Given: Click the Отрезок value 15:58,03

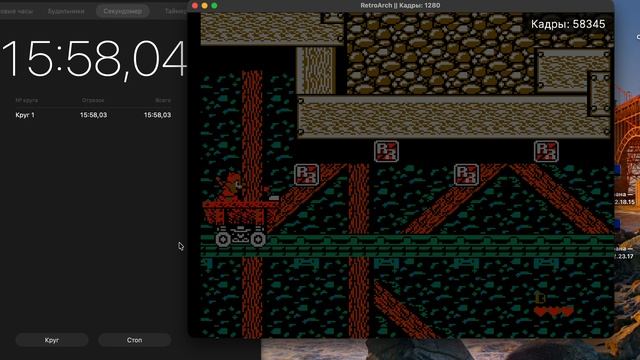Looking at the screenshot, I should pyautogui.click(x=93, y=115).
